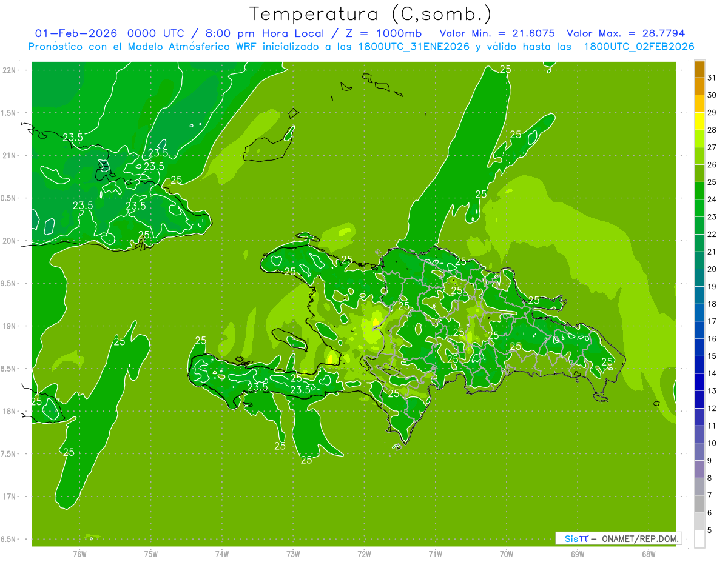Select the "1800UTC_02FEB2026" valid-until time
The height and width of the screenshot is (562, 728).
tap(639, 47)
